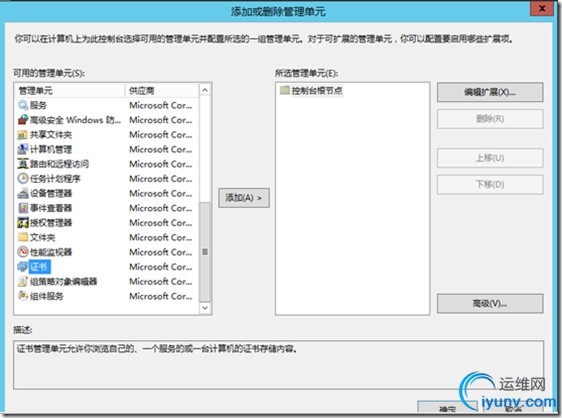Select the 组策略对象编辑器 row text
The height and width of the screenshot is (418, 562).
[x=63, y=282]
